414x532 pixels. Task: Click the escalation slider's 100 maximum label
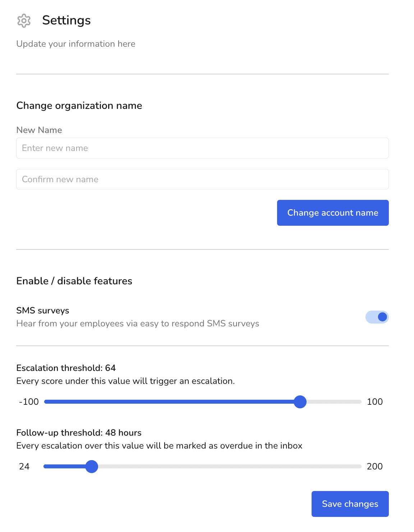pos(374,402)
